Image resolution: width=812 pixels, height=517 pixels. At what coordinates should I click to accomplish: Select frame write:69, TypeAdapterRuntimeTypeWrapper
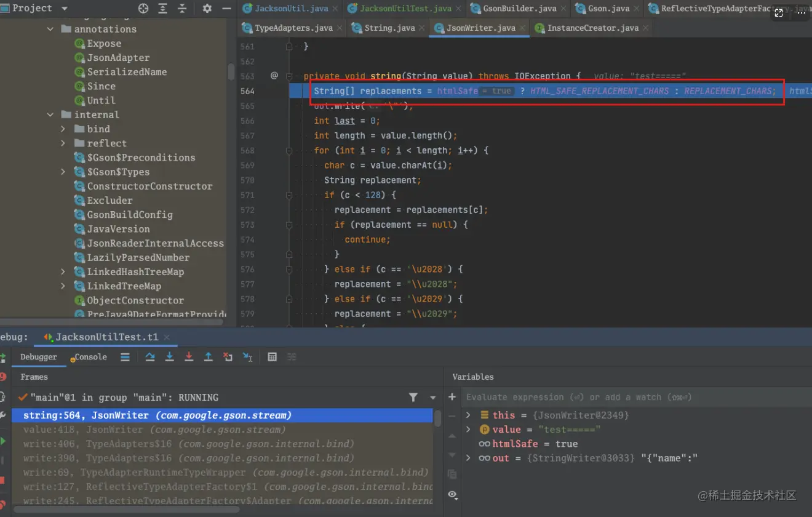222,472
